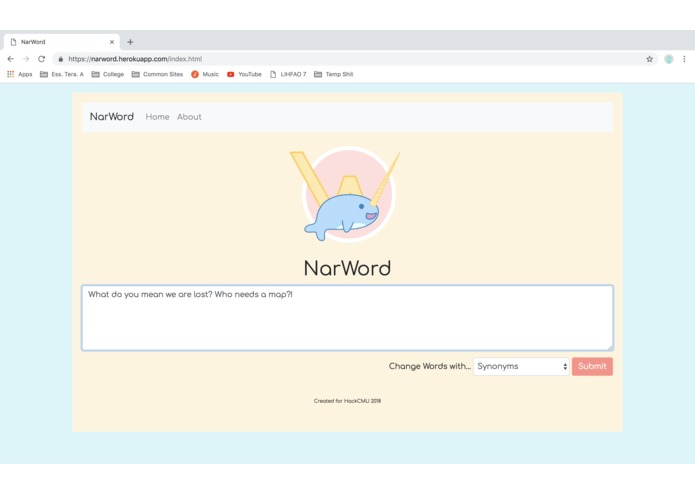
Task: Open the Chrome three-dot menu
Action: pos(684,59)
